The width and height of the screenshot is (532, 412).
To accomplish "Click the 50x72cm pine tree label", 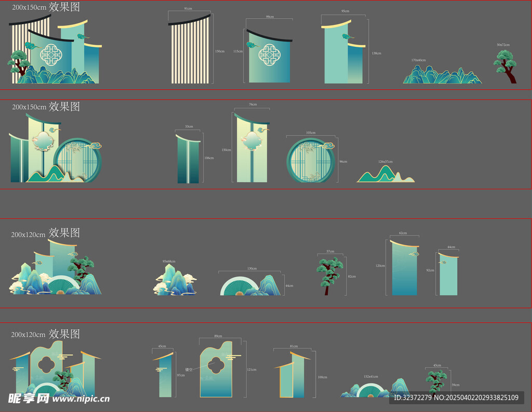I will [503, 45].
